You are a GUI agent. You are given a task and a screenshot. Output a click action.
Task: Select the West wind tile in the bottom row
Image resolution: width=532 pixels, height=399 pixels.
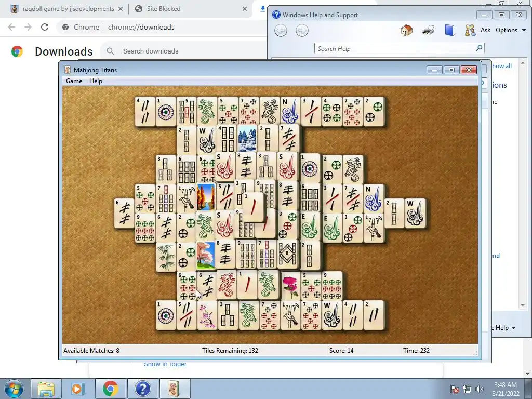click(x=332, y=315)
